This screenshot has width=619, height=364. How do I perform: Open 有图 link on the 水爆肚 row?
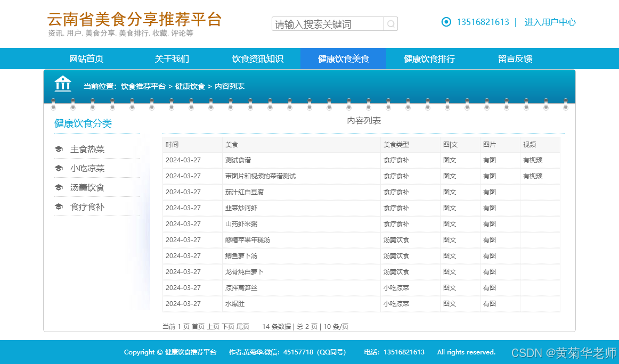488,303
